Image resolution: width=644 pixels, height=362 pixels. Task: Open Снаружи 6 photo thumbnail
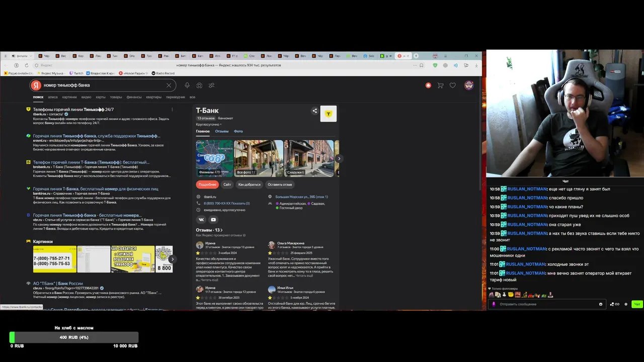pyautogui.click(x=309, y=158)
